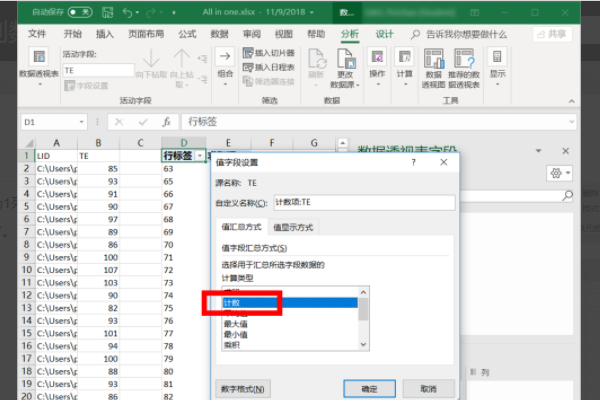Select 最大值 in calculation type list
This screenshot has width=600, height=400.
(236, 322)
